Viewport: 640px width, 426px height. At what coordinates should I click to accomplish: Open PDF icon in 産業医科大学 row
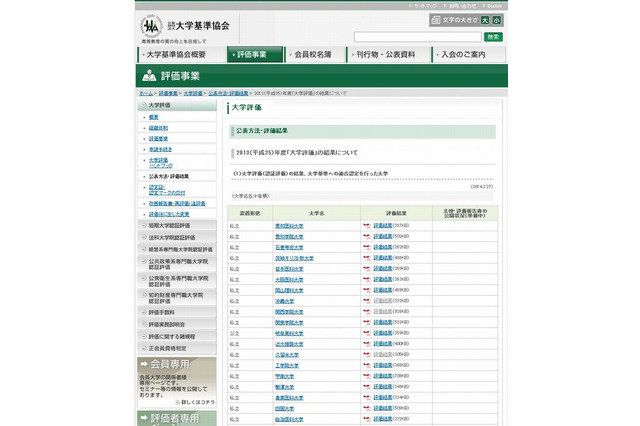point(367,397)
